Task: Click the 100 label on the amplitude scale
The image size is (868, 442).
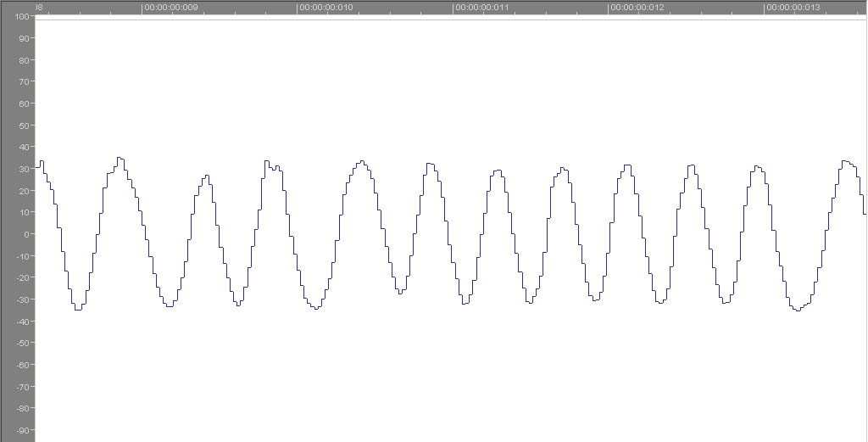Action: coord(23,17)
